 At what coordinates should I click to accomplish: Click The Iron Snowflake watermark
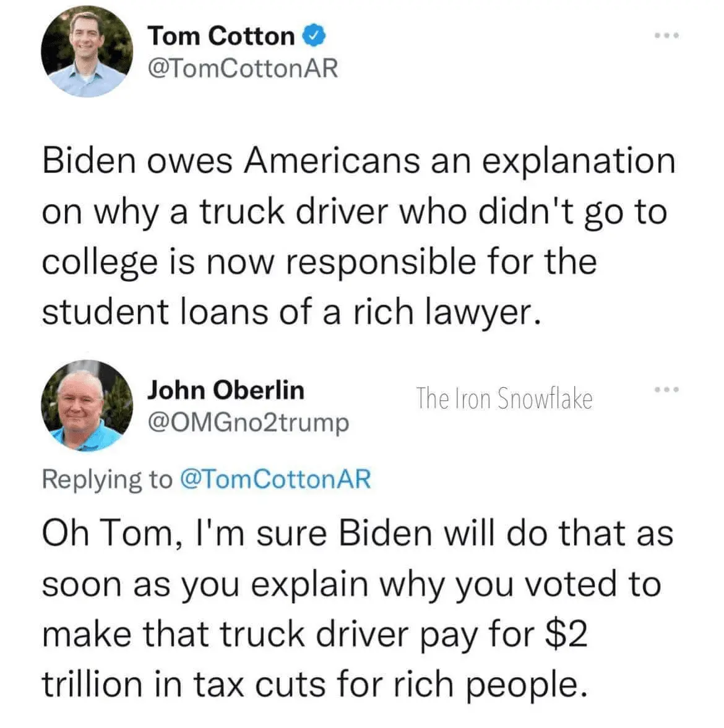coord(504,398)
